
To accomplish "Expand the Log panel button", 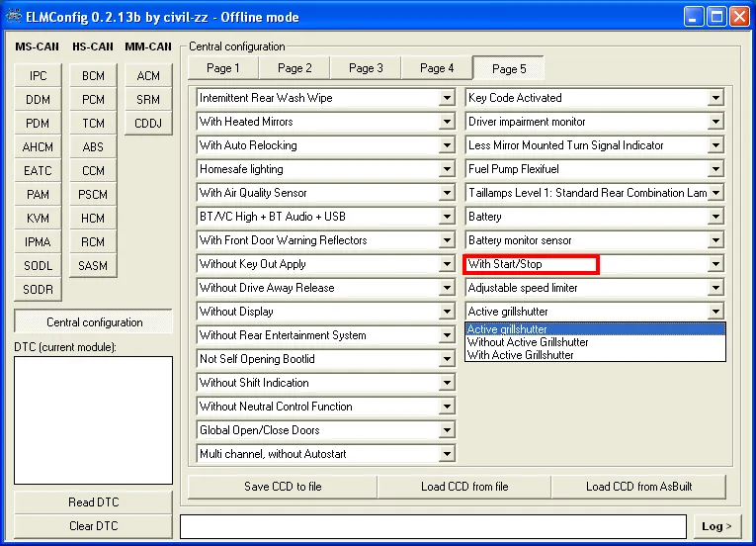I will pyautogui.click(x=716, y=526).
